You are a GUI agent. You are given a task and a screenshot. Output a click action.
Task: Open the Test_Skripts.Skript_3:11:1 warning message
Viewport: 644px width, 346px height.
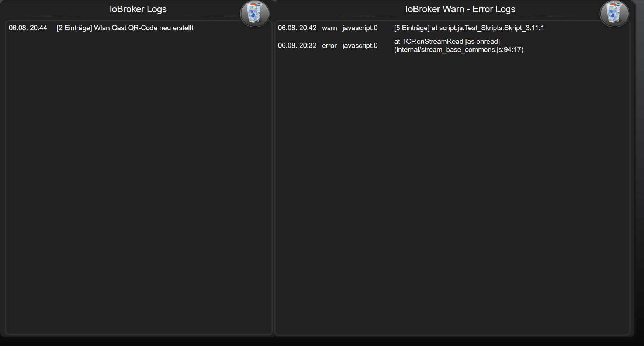pyautogui.click(x=469, y=28)
